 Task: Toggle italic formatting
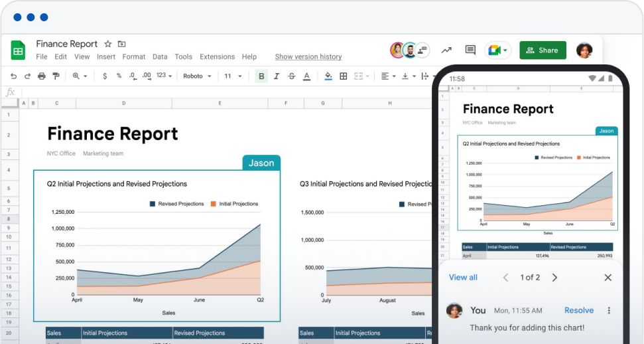click(x=277, y=76)
